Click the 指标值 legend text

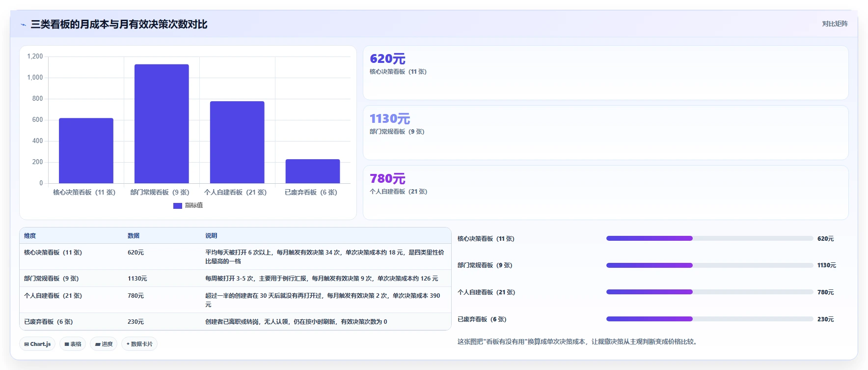click(x=194, y=205)
